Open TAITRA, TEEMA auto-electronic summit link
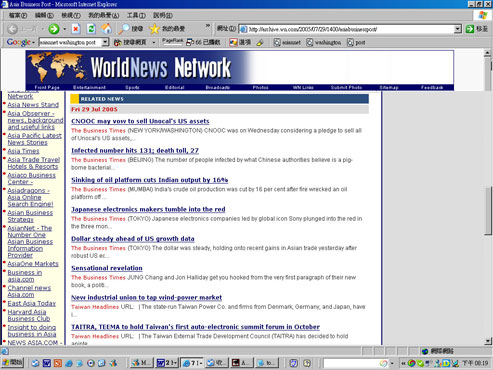Image resolution: width=493 pixels, height=370 pixels. point(195,327)
